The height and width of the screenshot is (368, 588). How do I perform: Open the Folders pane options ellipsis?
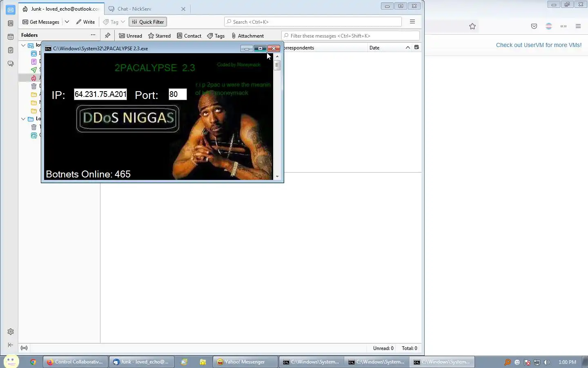pos(93,35)
